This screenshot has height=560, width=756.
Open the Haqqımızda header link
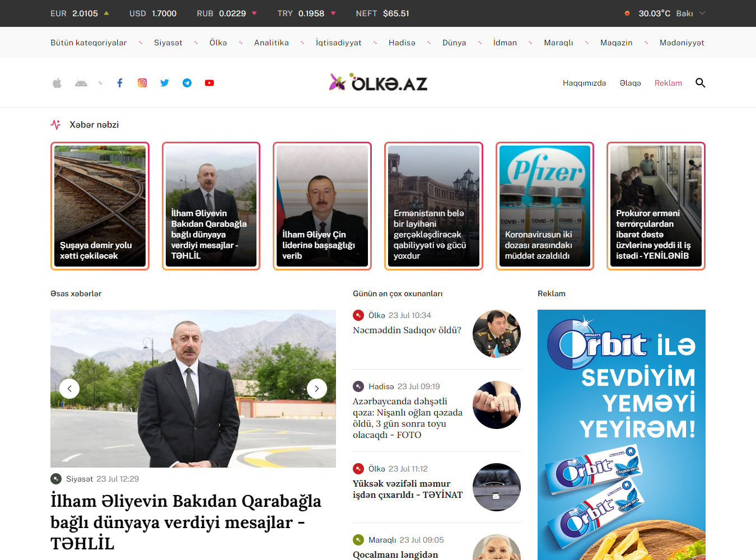point(584,83)
